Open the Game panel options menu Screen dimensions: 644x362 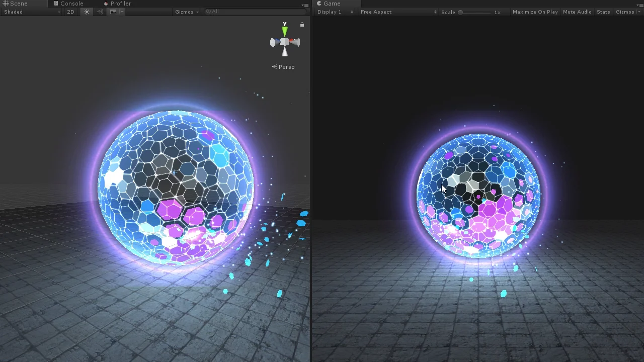pyautogui.click(x=639, y=5)
